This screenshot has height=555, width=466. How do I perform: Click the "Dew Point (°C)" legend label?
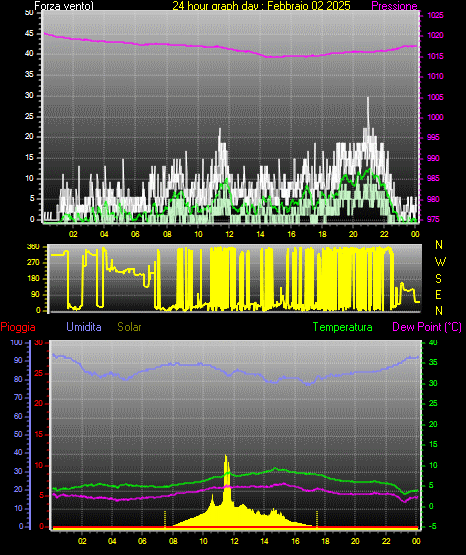coord(427,327)
